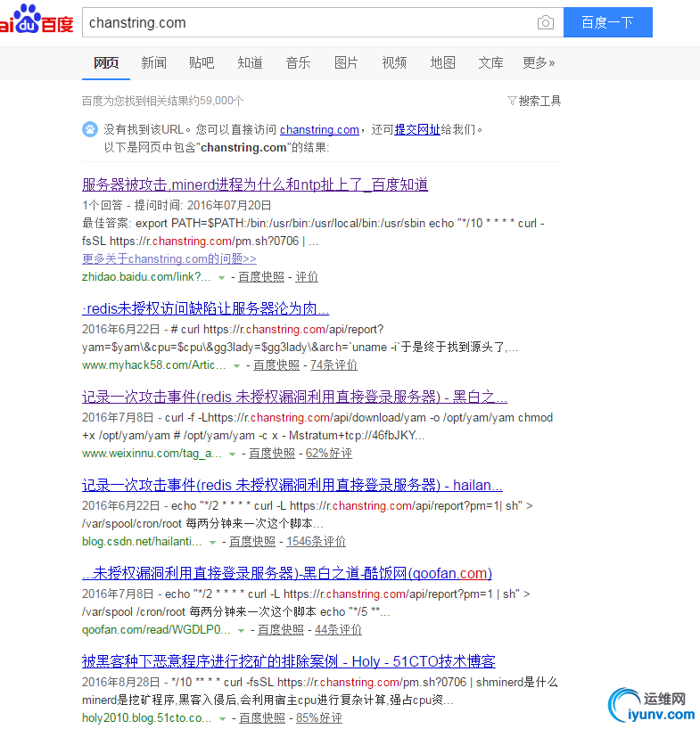Expand the 更多» menu
The width and height of the screenshot is (700, 729).
pos(539,62)
